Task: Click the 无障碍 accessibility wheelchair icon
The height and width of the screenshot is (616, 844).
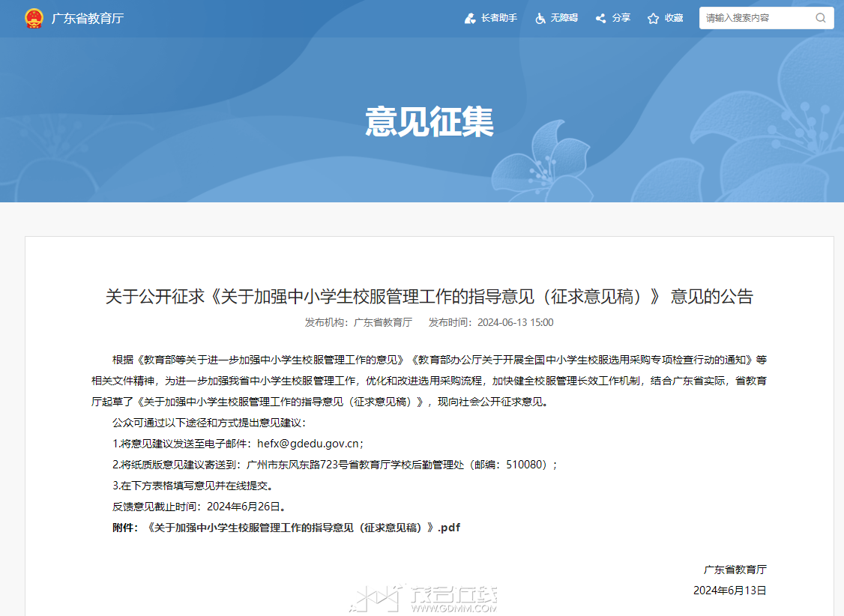Action: point(540,18)
